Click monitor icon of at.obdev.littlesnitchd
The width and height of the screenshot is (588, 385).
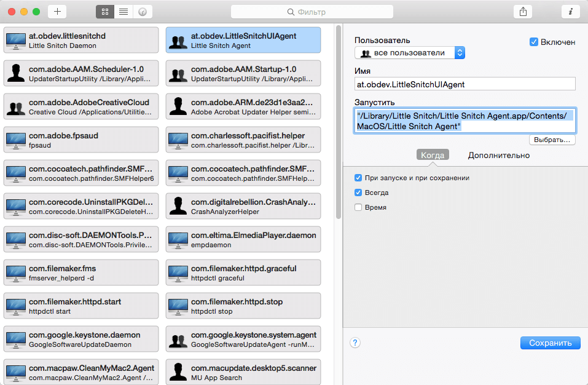coord(16,41)
